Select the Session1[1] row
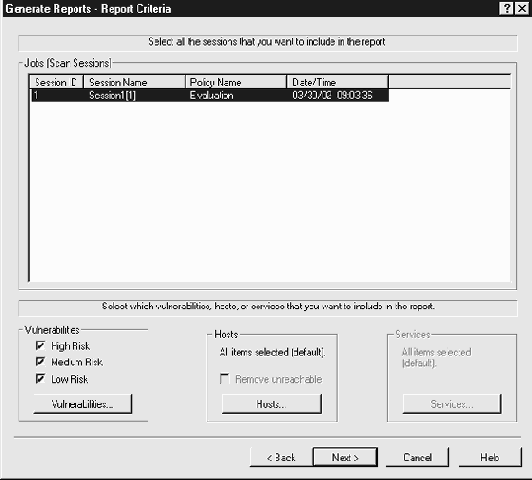 (x=210, y=95)
